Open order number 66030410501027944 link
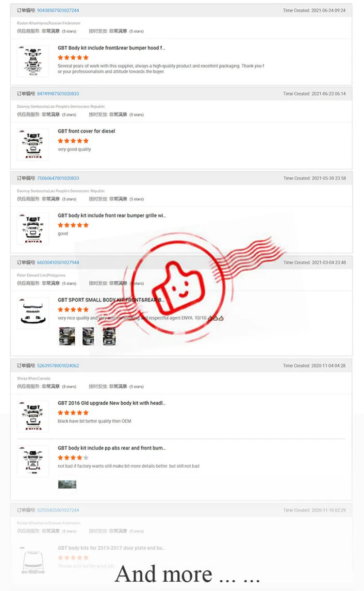 (58, 263)
